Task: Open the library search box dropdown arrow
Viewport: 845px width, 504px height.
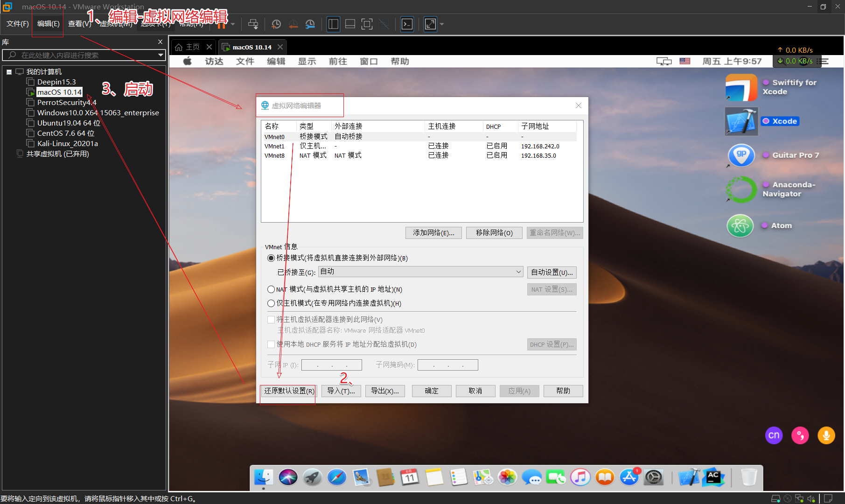Action: pos(161,55)
